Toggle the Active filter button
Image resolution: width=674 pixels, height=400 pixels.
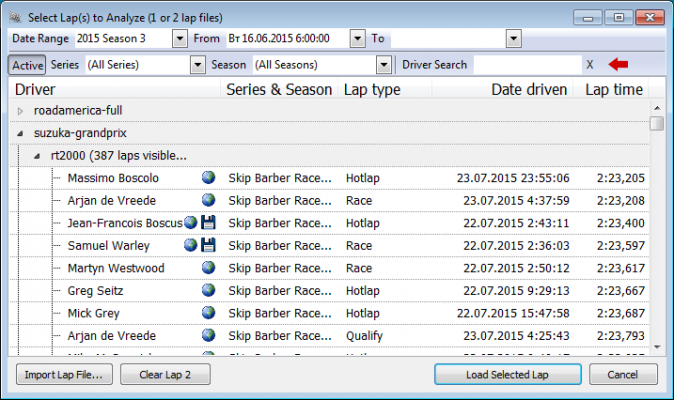tap(27, 65)
